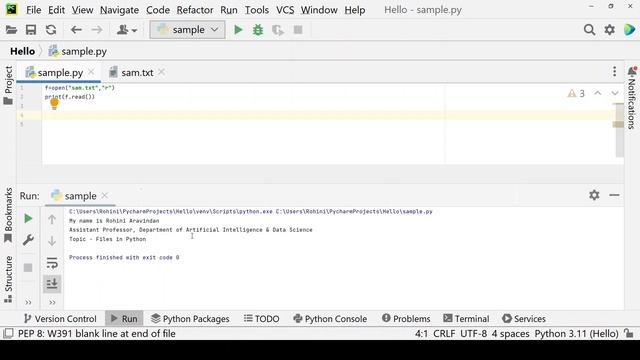Open the Help menu
This screenshot has width=640, height=360.
tap(355, 10)
